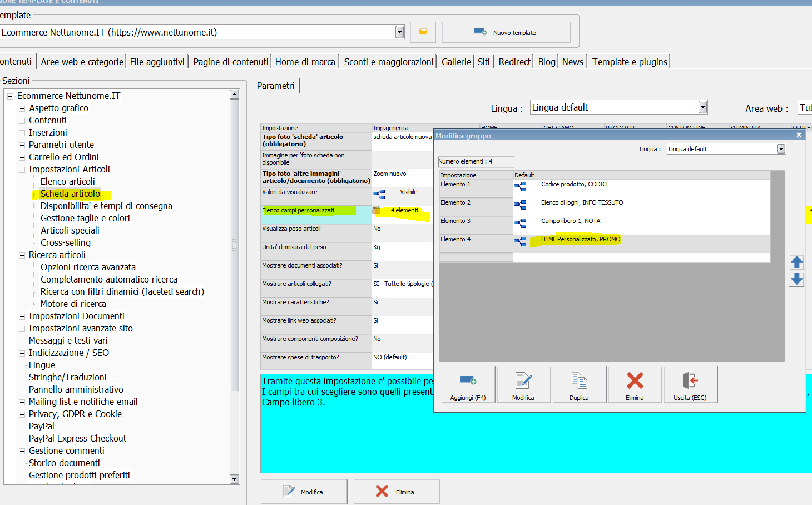The image size is (812, 505).
Task: Open the Template e plugins tab
Action: pos(629,62)
